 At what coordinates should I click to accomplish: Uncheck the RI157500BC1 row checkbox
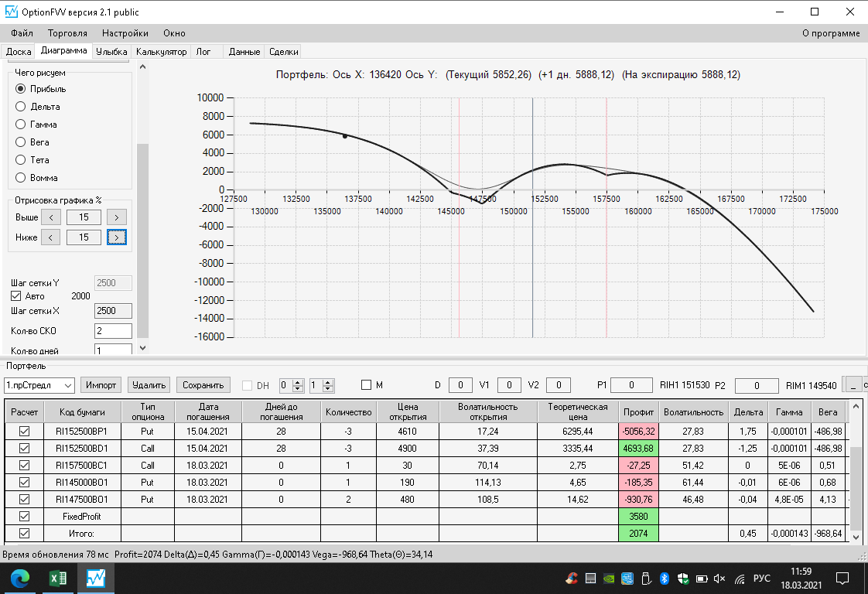[x=24, y=465]
